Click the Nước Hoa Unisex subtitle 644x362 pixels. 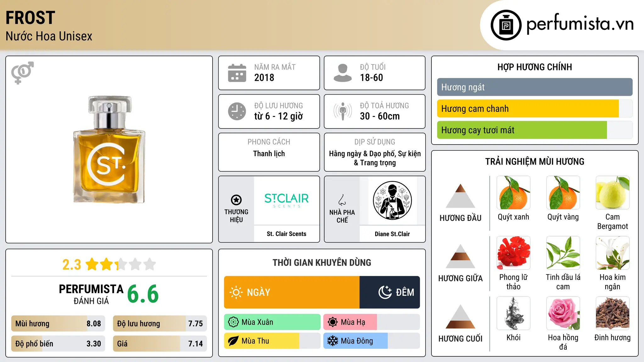click(49, 36)
